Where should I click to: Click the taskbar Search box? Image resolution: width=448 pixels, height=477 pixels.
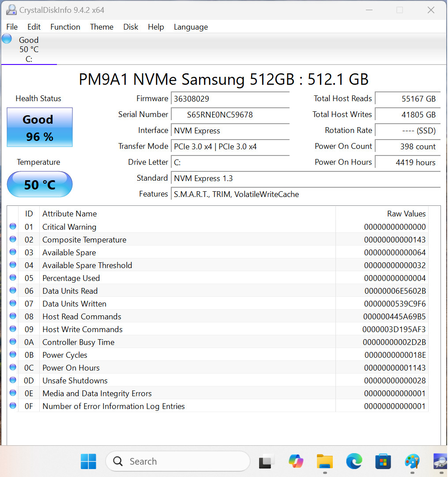point(178,461)
